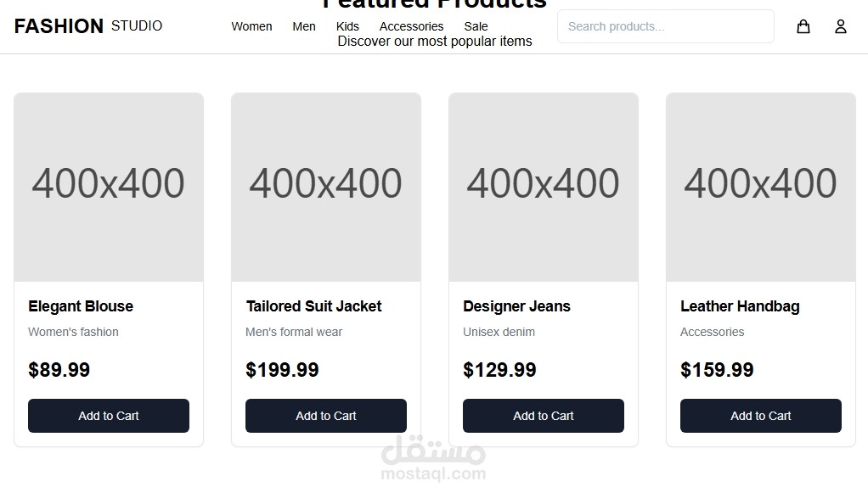Viewport: 868px width, 493px height.
Task: Open the shopping bag cart icon
Action: 803,26
